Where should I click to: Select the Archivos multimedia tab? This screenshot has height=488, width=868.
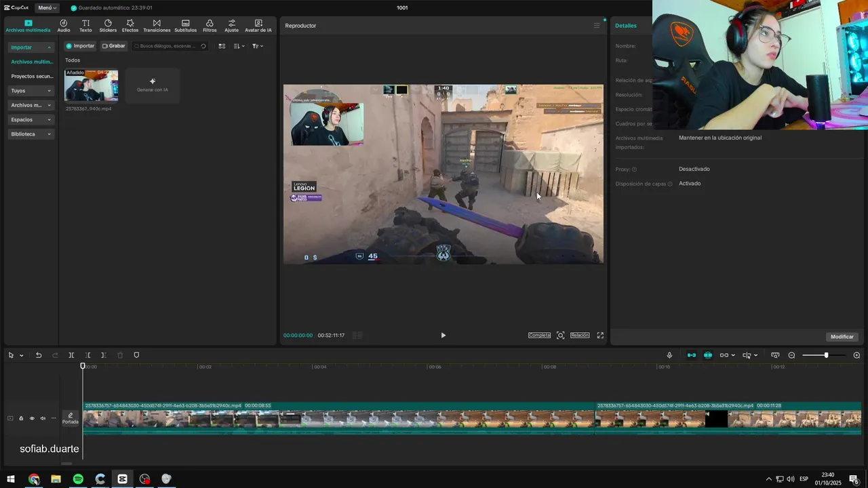[x=28, y=26]
